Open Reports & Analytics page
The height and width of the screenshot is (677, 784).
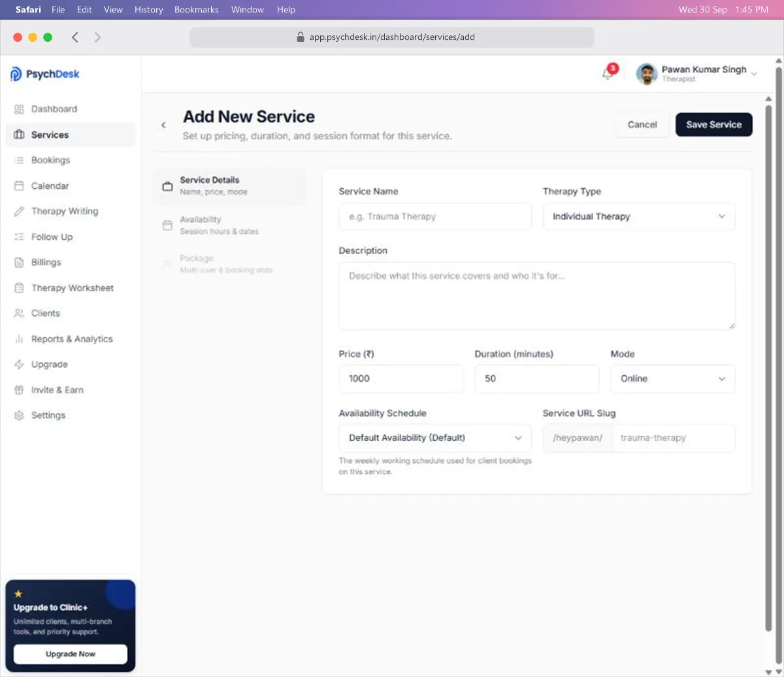71,339
